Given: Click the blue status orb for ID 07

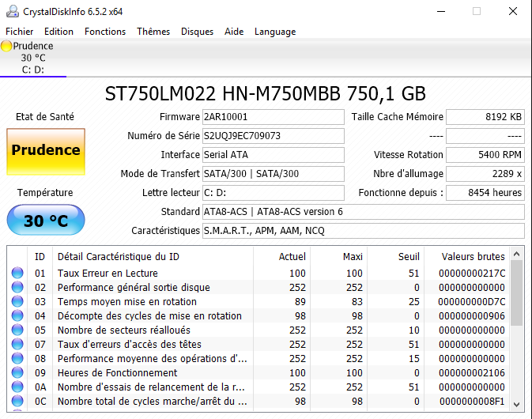Looking at the screenshot, I should point(17,344).
